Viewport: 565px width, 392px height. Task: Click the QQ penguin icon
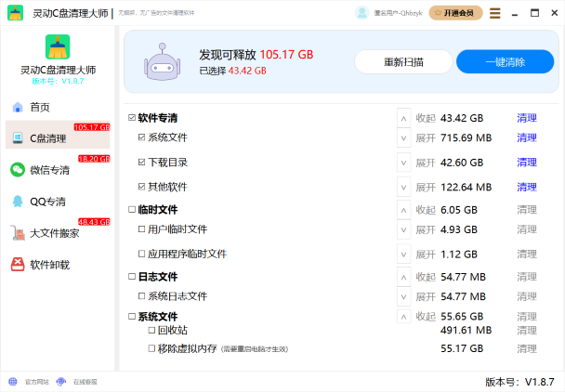pos(18,201)
